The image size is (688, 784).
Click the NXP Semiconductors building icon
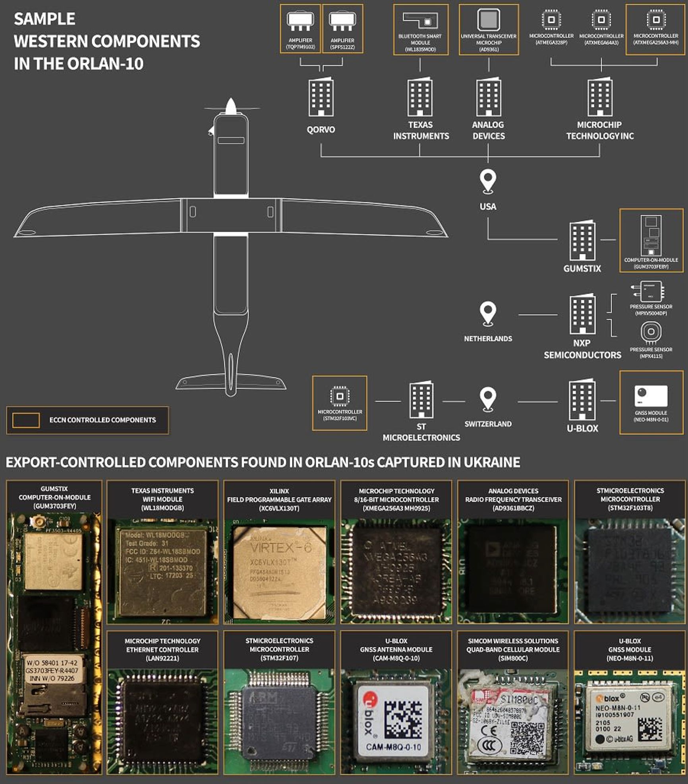click(583, 314)
